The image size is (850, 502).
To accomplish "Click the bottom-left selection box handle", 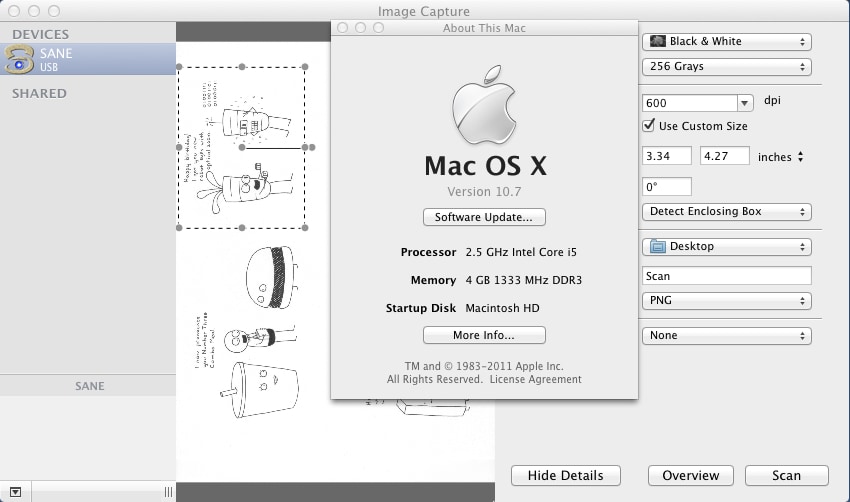I will point(179,228).
